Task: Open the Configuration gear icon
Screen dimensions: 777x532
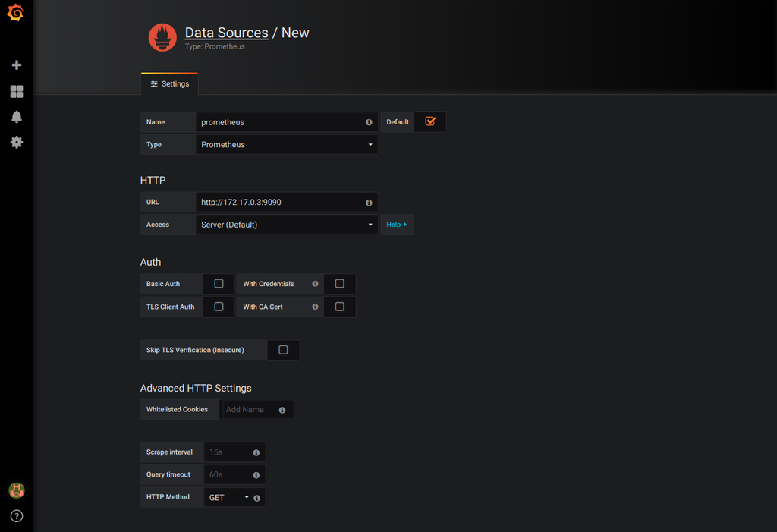Action: pyautogui.click(x=17, y=142)
